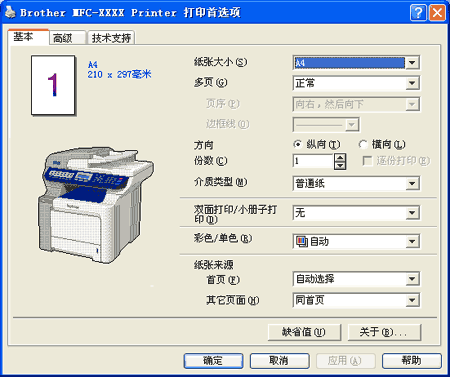Confirm with the 确定 button

(213, 361)
